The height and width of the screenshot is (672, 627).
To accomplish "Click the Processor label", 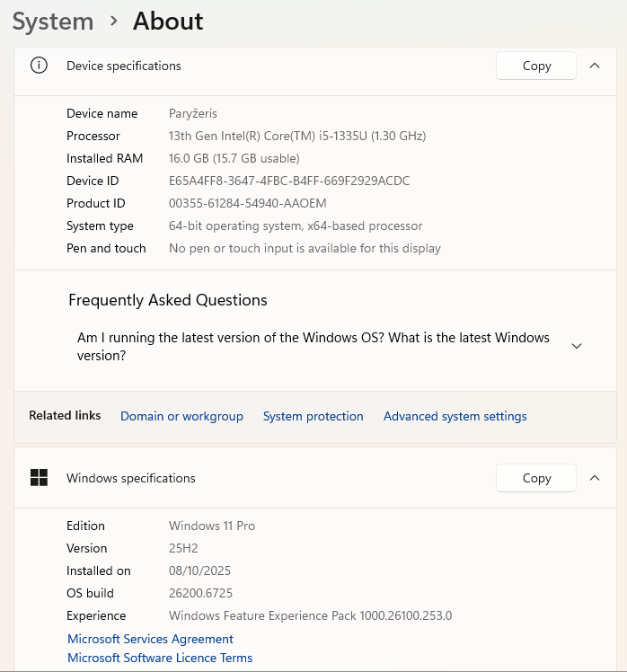I will click(x=93, y=136).
